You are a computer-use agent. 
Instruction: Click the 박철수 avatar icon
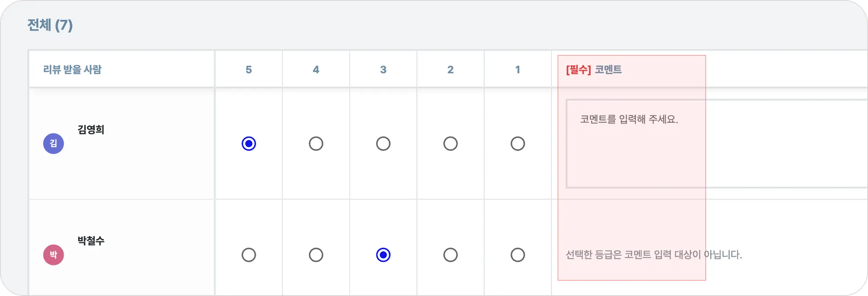(x=53, y=255)
